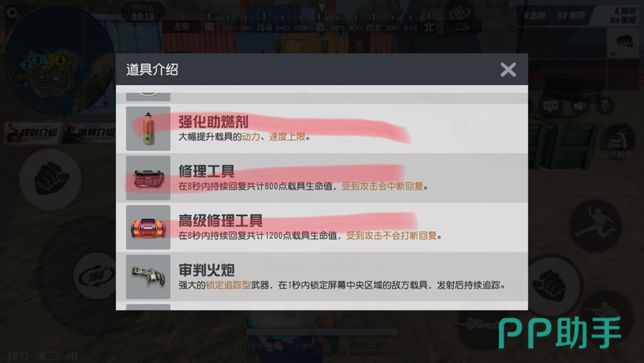Tap the right punch fist button

point(551,285)
